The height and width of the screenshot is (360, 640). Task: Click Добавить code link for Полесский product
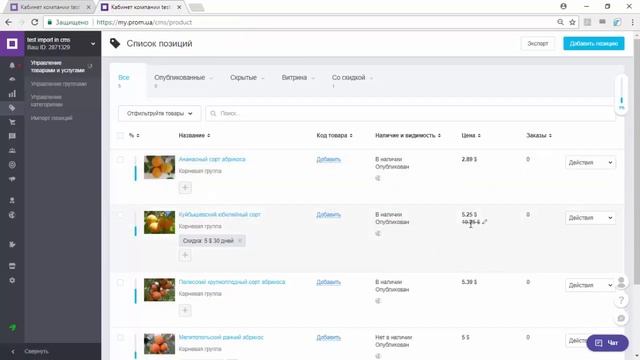pyautogui.click(x=329, y=282)
